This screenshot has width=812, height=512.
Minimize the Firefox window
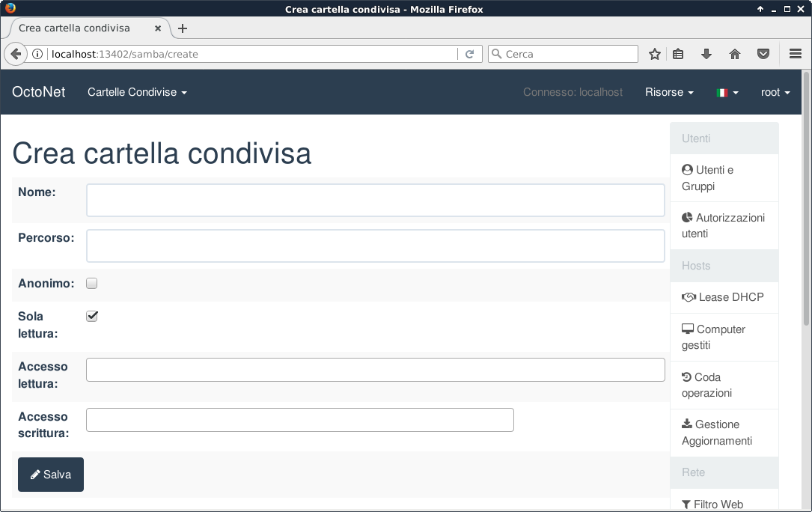tap(774, 9)
